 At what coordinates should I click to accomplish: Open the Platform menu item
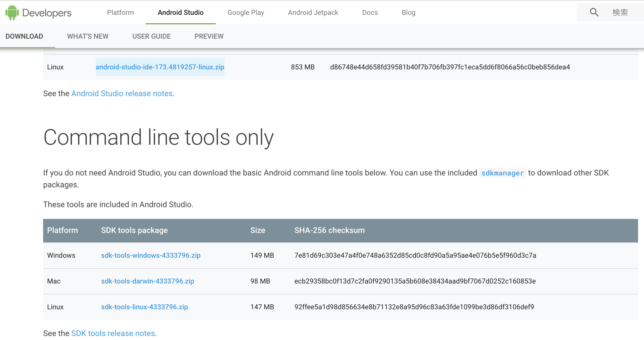pyautogui.click(x=120, y=12)
